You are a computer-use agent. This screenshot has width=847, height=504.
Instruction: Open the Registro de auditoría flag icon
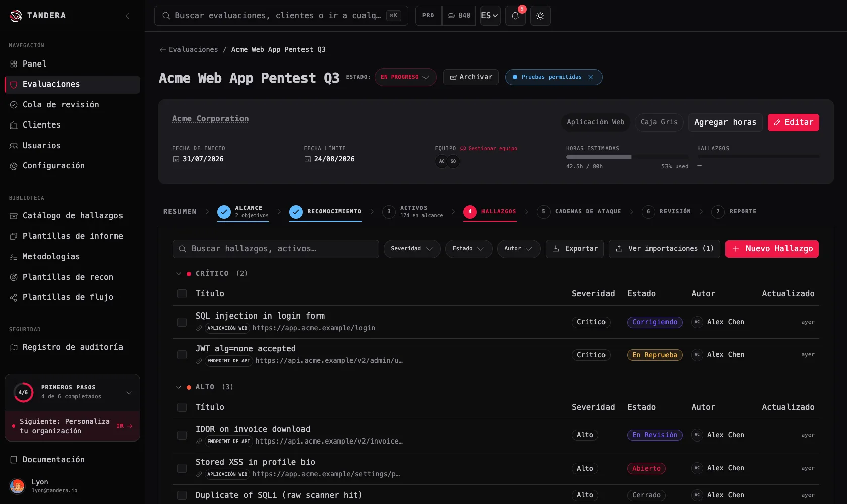[14, 347]
